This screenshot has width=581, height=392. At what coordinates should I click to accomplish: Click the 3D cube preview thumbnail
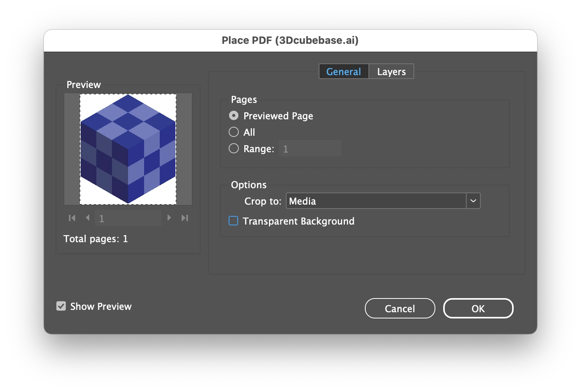pyautogui.click(x=128, y=149)
